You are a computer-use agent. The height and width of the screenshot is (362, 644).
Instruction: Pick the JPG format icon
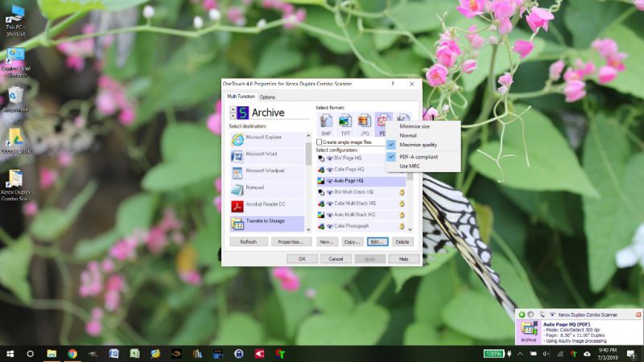[x=364, y=121]
